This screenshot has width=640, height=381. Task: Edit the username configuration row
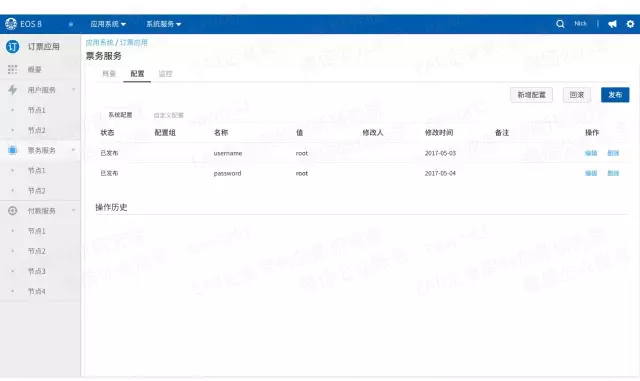pyautogui.click(x=591, y=153)
